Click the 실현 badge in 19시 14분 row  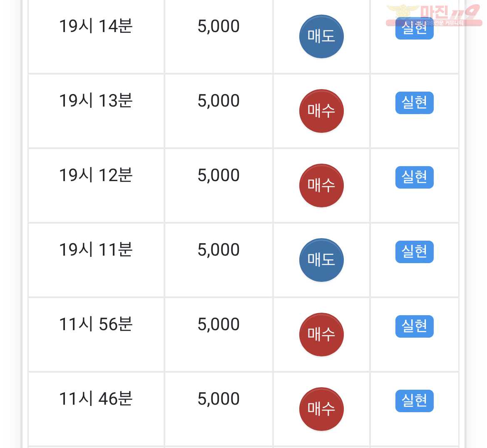click(x=414, y=28)
